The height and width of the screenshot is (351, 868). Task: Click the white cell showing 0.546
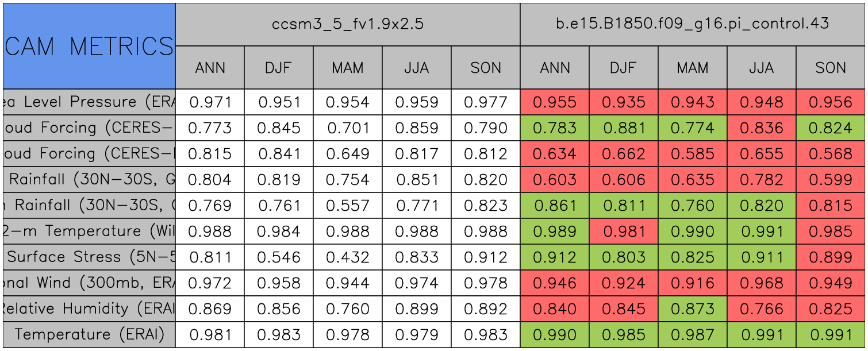click(x=279, y=257)
